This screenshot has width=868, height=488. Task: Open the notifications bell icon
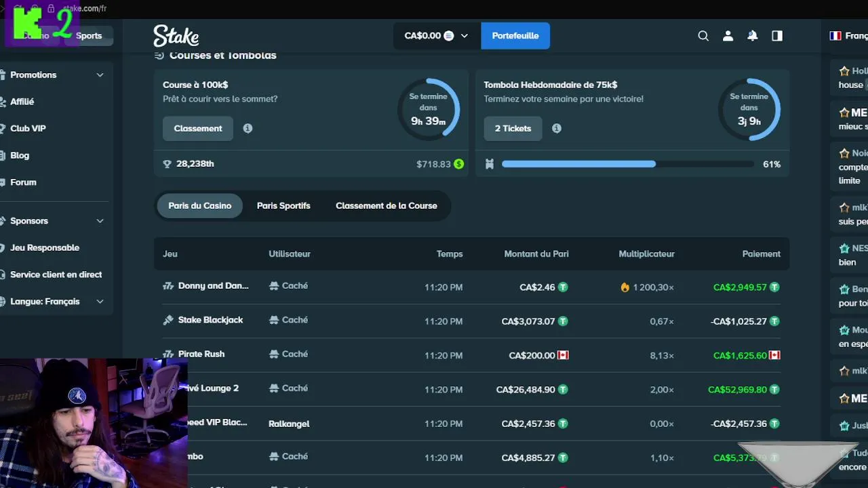(x=753, y=36)
